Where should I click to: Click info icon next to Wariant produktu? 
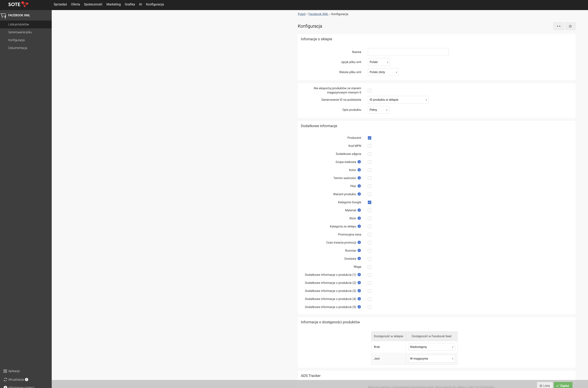click(359, 194)
